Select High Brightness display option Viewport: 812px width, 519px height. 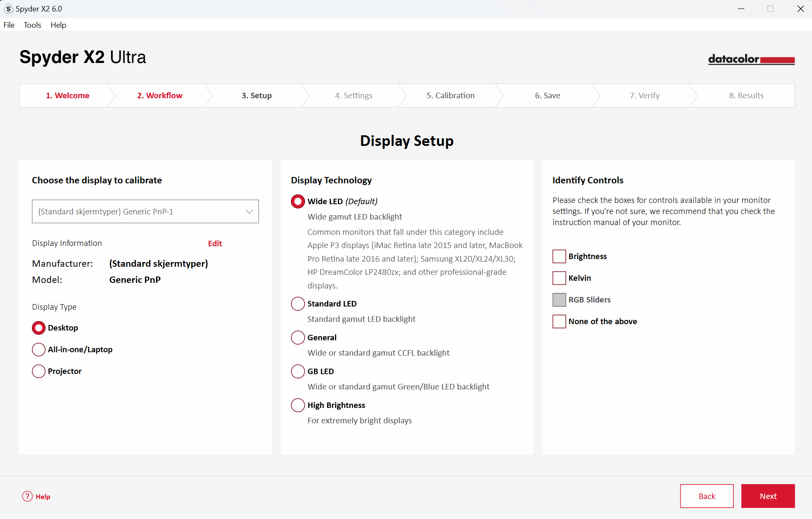[298, 405]
